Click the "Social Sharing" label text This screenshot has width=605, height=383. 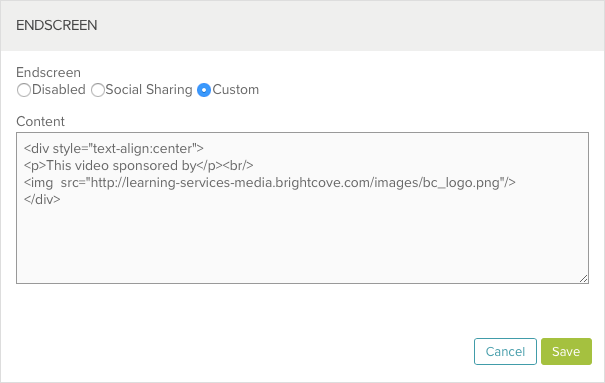point(149,89)
